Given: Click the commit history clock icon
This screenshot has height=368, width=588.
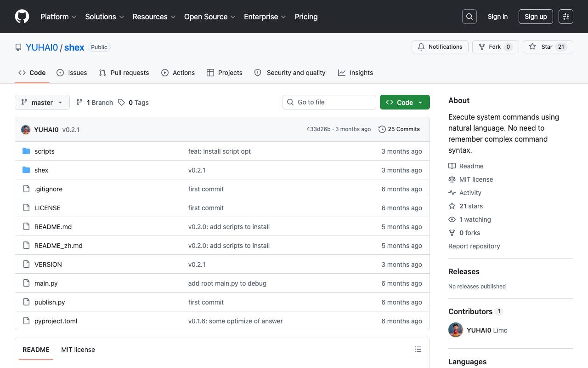Looking at the screenshot, I should [382, 129].
